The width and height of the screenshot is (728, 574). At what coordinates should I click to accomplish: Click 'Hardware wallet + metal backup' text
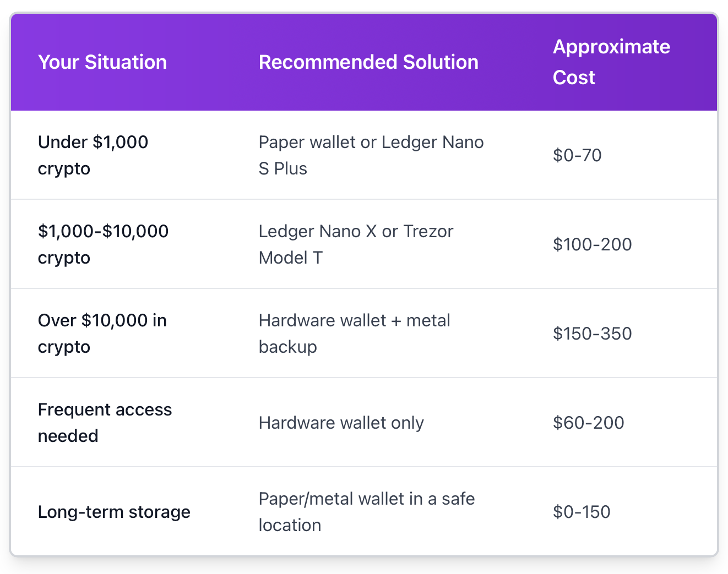coord(354,334)
